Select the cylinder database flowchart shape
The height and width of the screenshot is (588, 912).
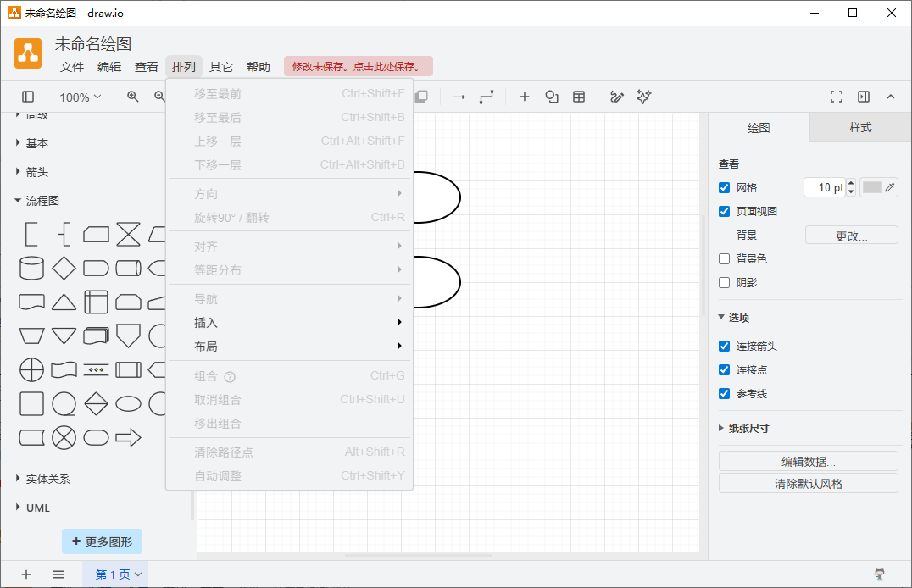(x=31, y=268)
